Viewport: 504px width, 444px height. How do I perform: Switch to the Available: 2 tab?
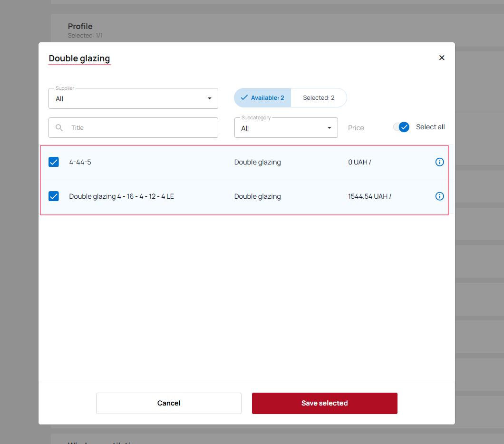coord(262,98)
